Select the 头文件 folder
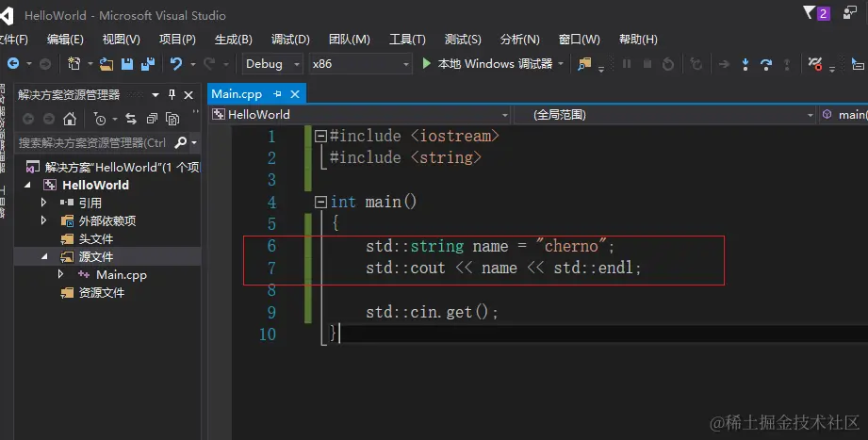 (95, 238)
